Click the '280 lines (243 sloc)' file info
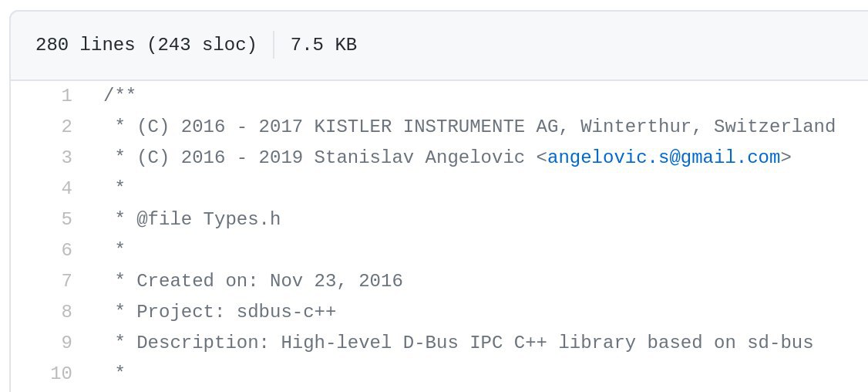 tap(146, 44)
